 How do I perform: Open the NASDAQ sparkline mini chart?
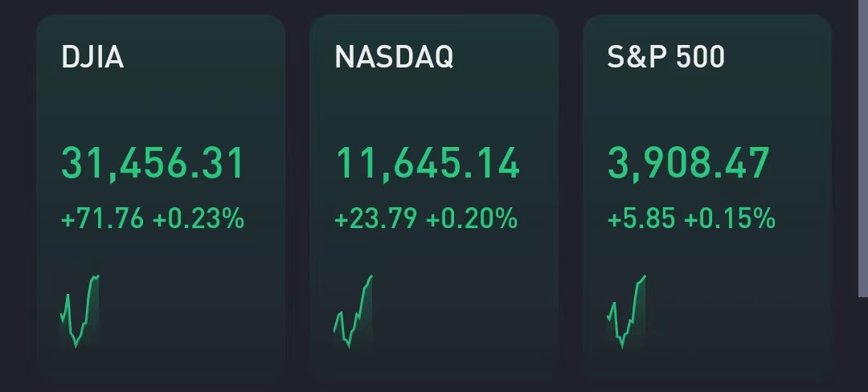(x=353, y=311)
